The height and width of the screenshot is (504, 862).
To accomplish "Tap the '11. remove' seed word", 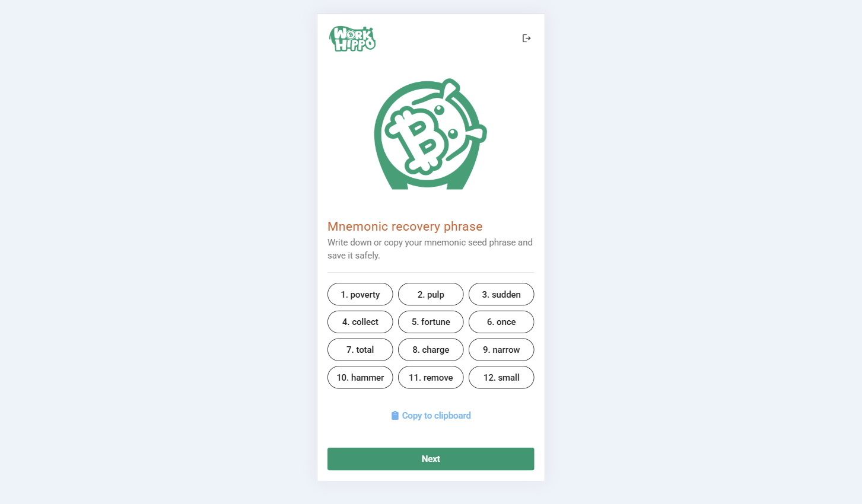I will (x=431, y=378).
